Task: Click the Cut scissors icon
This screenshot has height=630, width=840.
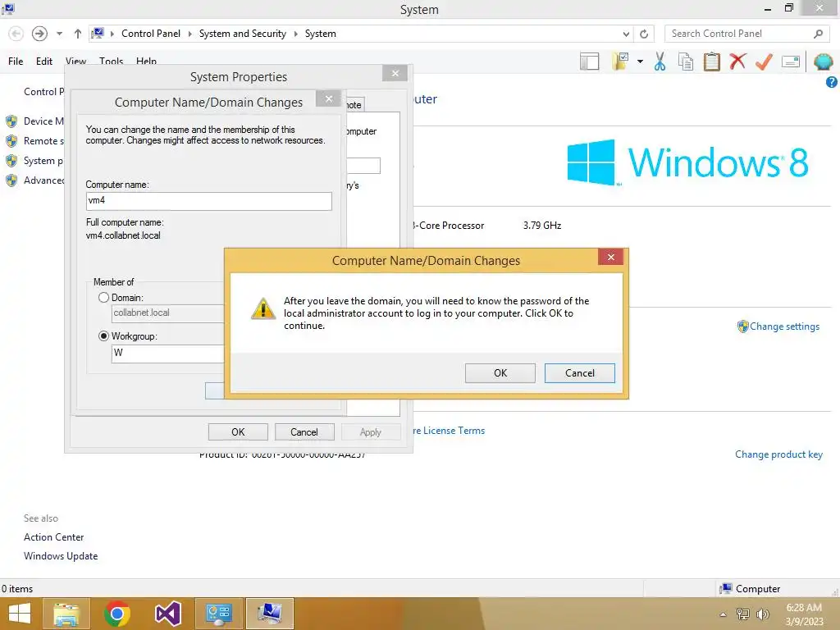Action: [x=660, y=62]
